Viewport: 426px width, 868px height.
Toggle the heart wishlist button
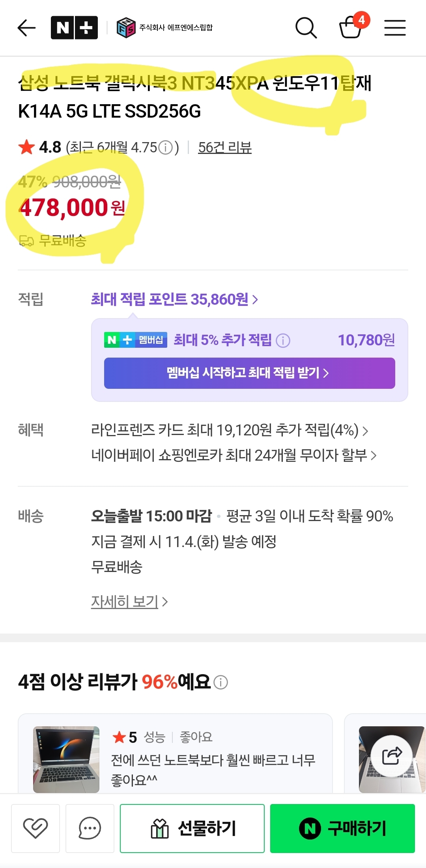(35, 828)
